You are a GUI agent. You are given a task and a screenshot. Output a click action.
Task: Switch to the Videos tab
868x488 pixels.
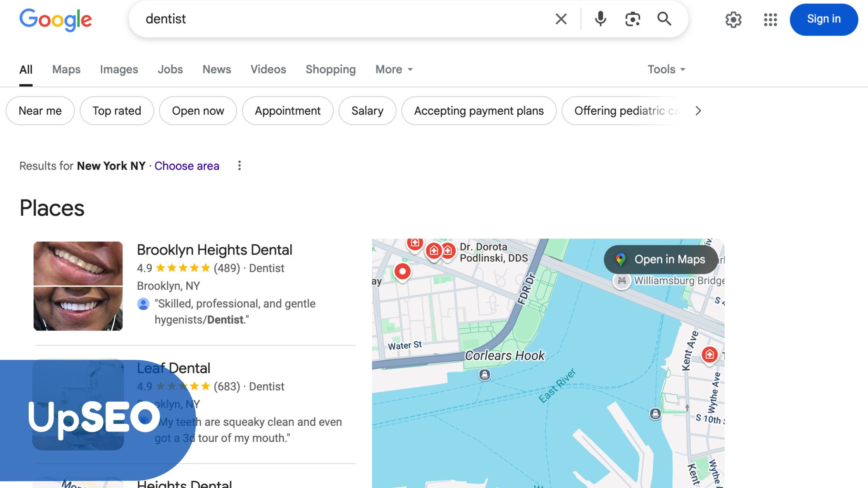268,69
